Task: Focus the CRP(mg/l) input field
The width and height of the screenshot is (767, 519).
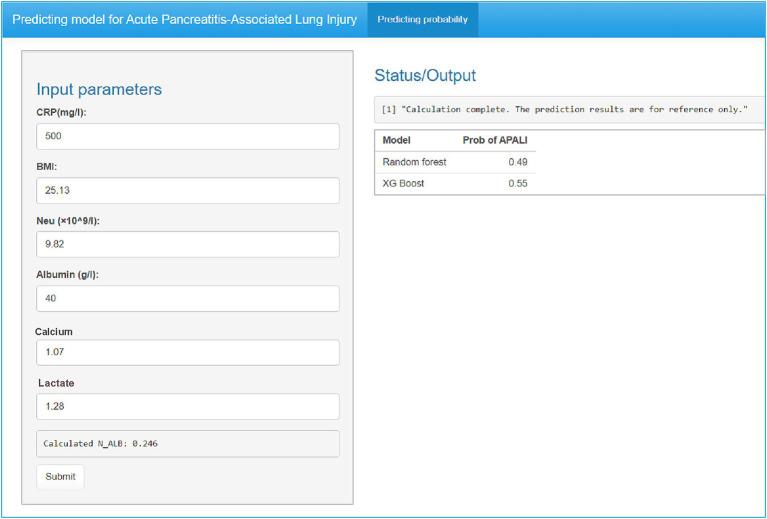Action: pyautogui.click(x=188, y=136)
